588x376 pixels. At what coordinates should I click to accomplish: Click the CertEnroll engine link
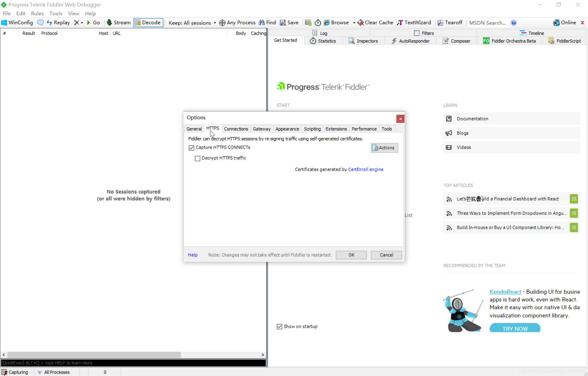[x=365, y=169]
